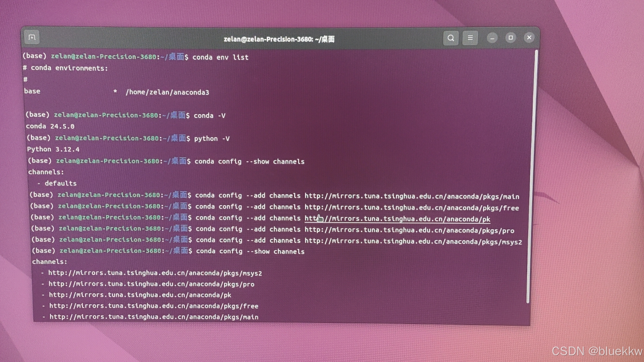Click listed channel pkgs/free in output
The image size is (644, 362).
(x=154, y=306)
